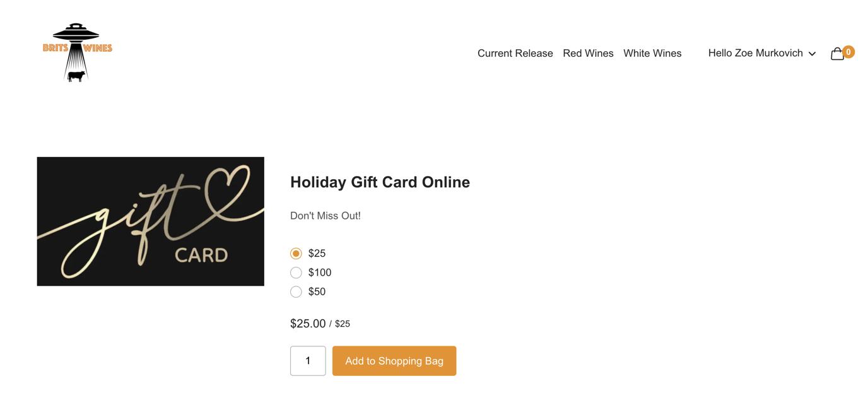
Task: Click the quantity input field
Action: pyautogui.click(x=307, y=360)
